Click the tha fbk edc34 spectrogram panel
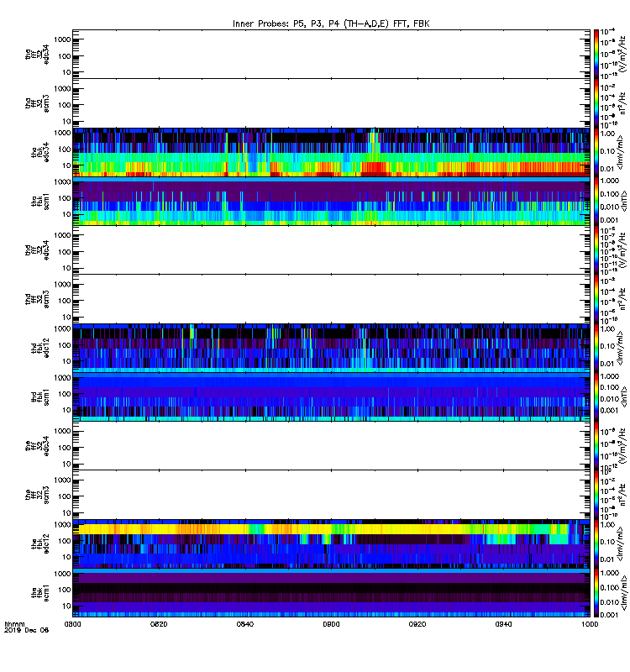This screenshot has width=630, height=672. (331, 152)
